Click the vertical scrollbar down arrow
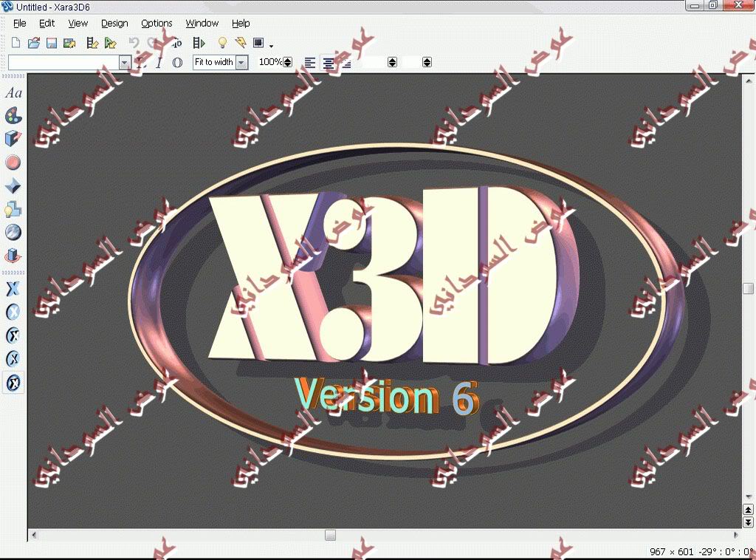 [x=749, y=496]
